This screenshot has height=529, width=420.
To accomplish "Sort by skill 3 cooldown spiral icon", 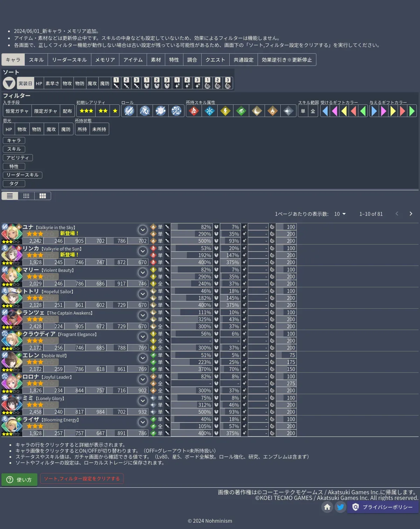I will pos(228,83).
